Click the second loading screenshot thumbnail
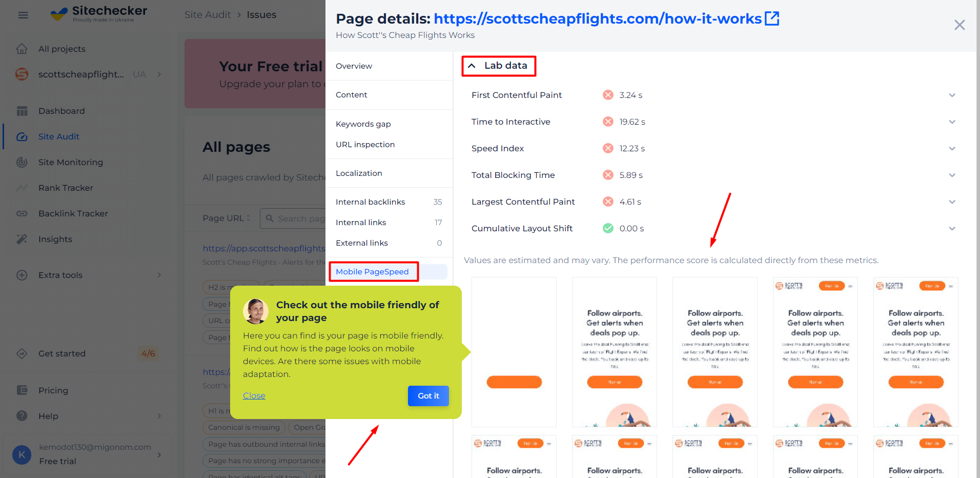Viewport: 980px width, 478px height. [615, 352]
